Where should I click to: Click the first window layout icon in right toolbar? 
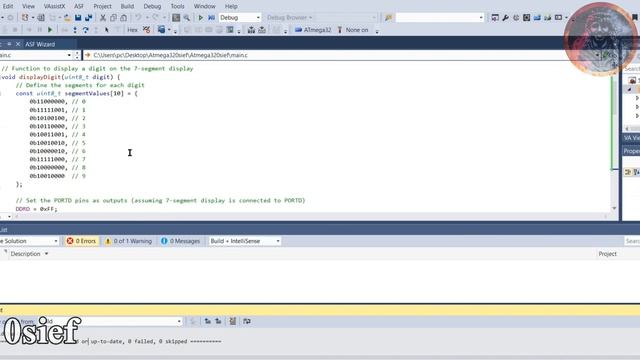(x=495, y=18)
